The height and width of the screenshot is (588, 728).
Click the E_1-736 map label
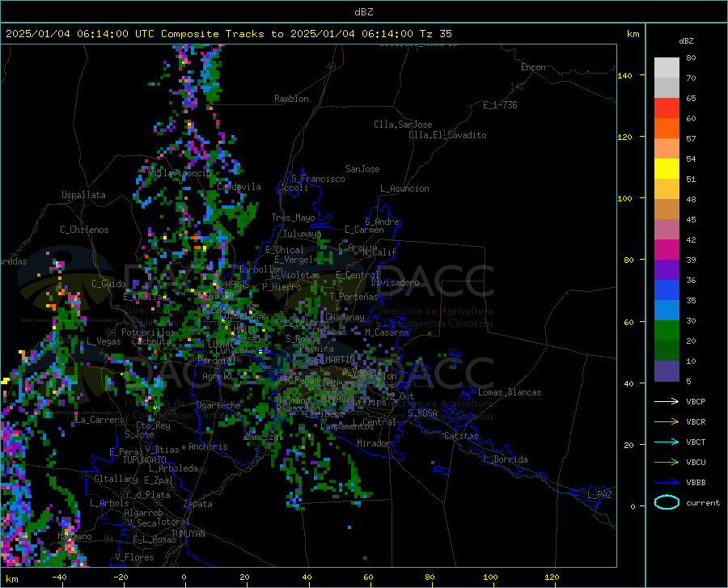pos(500,105)
